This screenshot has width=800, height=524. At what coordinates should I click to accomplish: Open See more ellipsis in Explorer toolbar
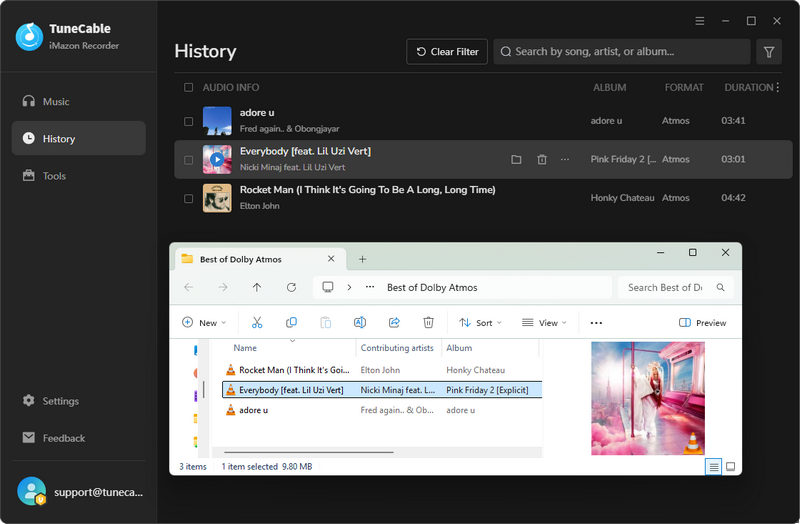[596, 322]
